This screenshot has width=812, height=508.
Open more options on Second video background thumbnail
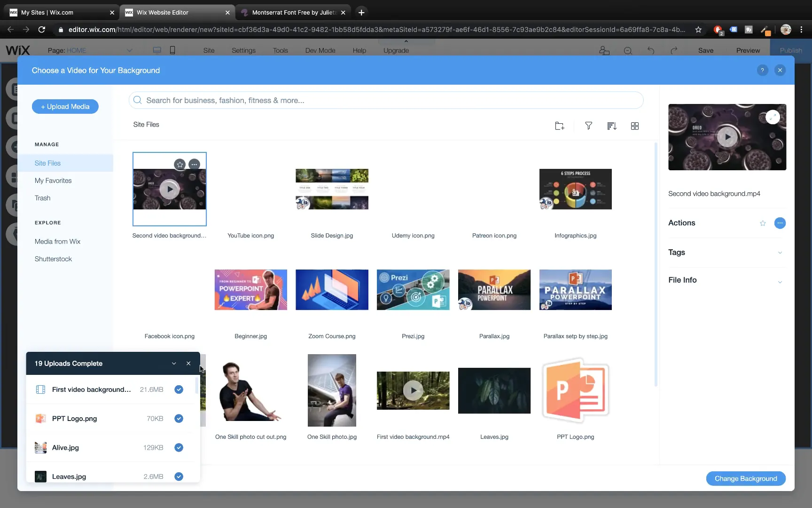point(194,164)
